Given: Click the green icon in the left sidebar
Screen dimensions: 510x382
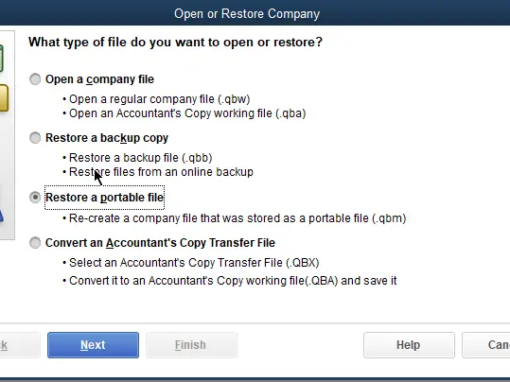Looking at the screenshot, I should [x=1, y=58].
